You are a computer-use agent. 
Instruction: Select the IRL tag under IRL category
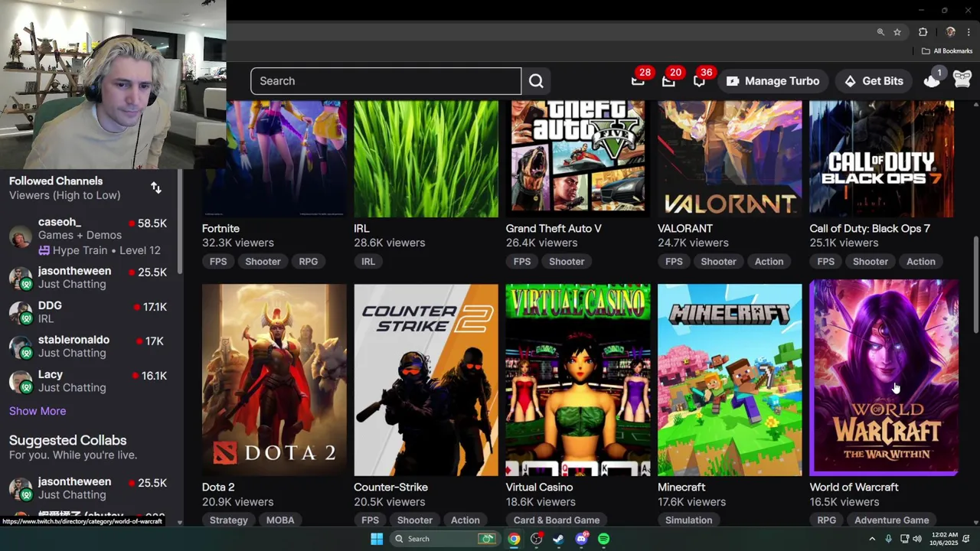(368, 262)
